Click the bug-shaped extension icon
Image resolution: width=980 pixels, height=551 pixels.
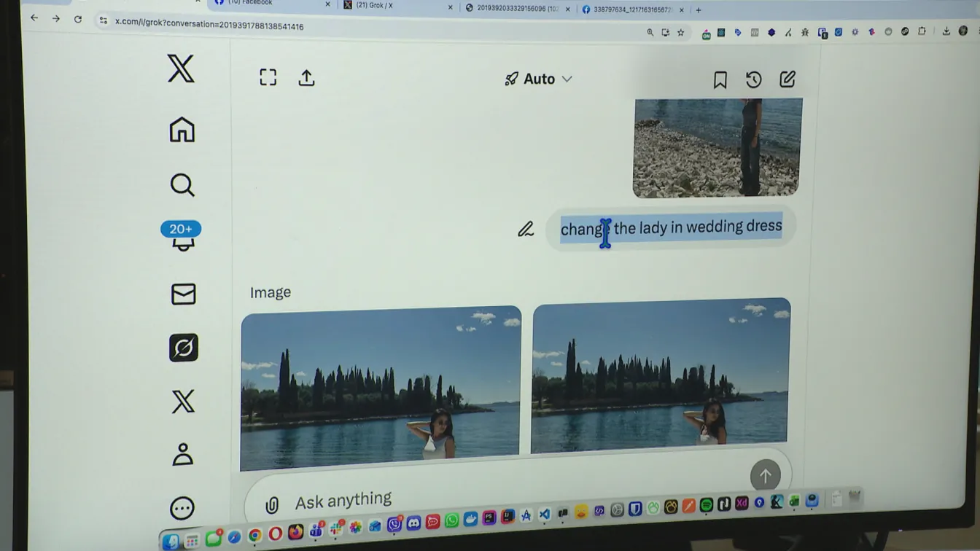(805, 32)
